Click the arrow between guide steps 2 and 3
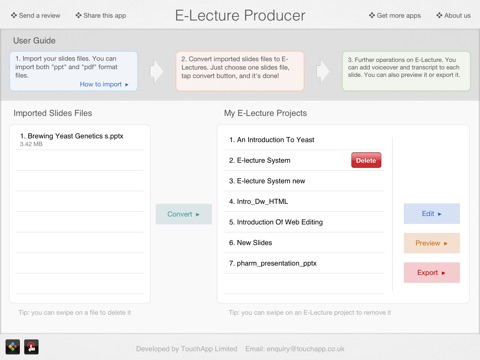 point(323,71)
